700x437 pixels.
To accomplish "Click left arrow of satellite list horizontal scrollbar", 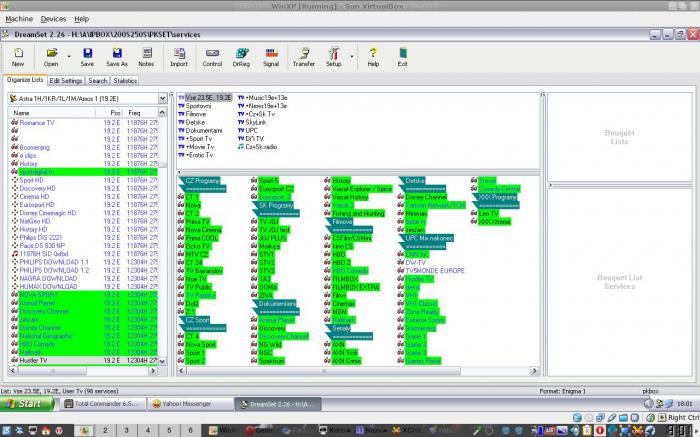I will tap(12, 370).
